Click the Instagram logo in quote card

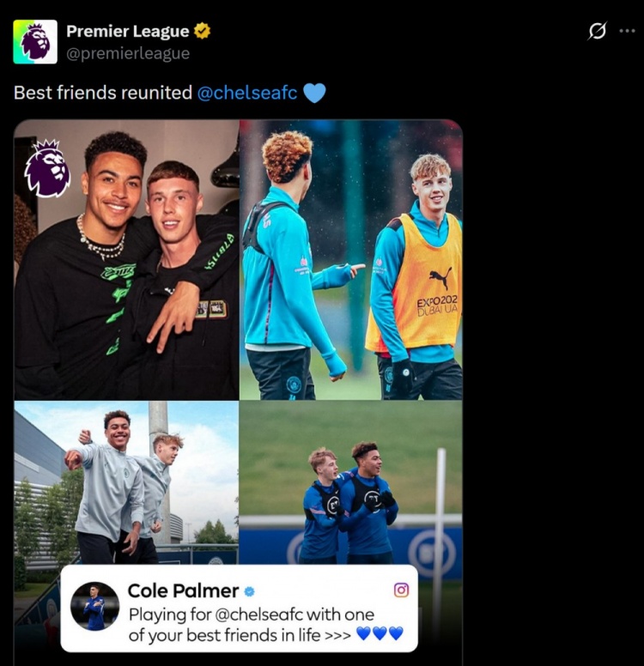click(401, 590)
